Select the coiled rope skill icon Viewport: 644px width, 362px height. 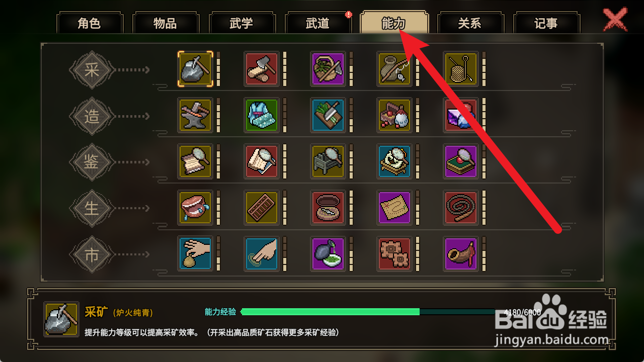click(x=461, y=208)
